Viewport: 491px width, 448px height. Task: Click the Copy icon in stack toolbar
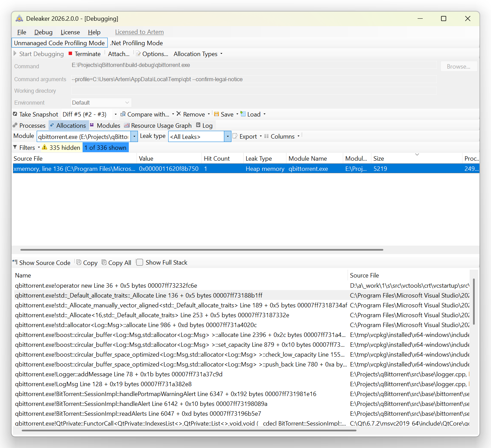point(79,262)
